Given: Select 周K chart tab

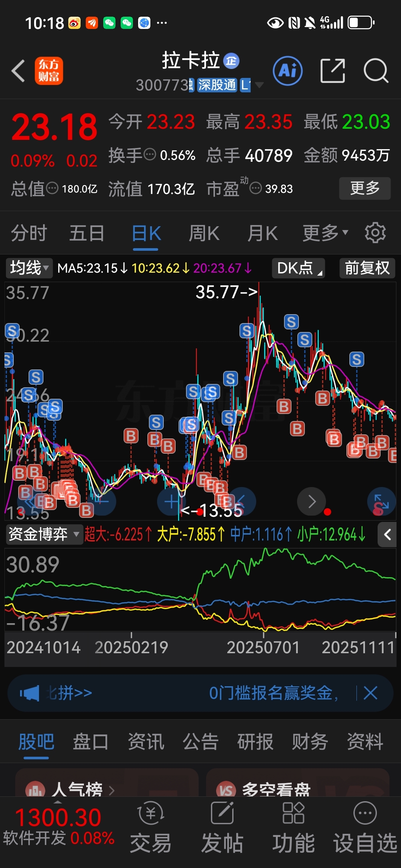Looking at the screenshot, I should pyautogui.click(x=204, y=233).
